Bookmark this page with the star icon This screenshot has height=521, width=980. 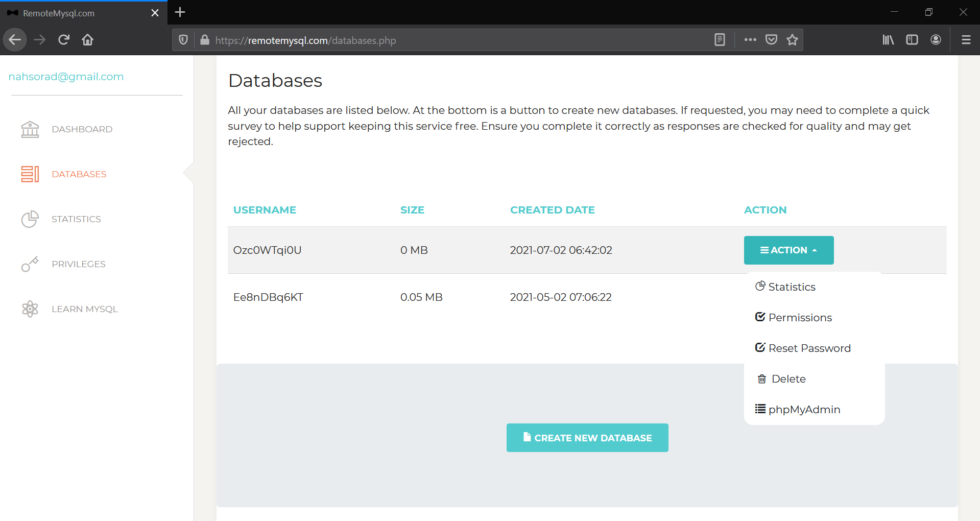(792, 40)
